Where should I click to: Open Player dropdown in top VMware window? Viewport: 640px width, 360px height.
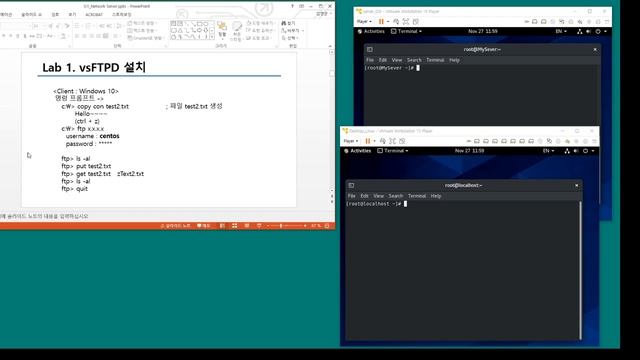[364, 22]
